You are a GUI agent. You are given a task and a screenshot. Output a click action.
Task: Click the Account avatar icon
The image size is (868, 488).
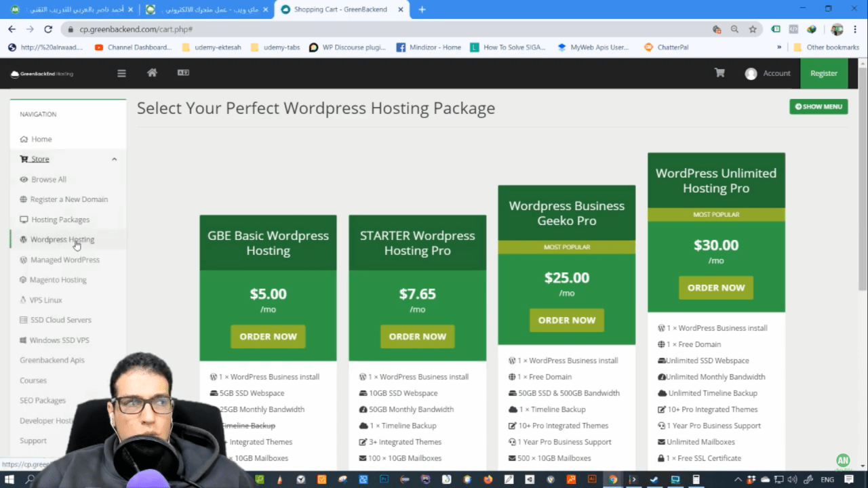(751, 74)
